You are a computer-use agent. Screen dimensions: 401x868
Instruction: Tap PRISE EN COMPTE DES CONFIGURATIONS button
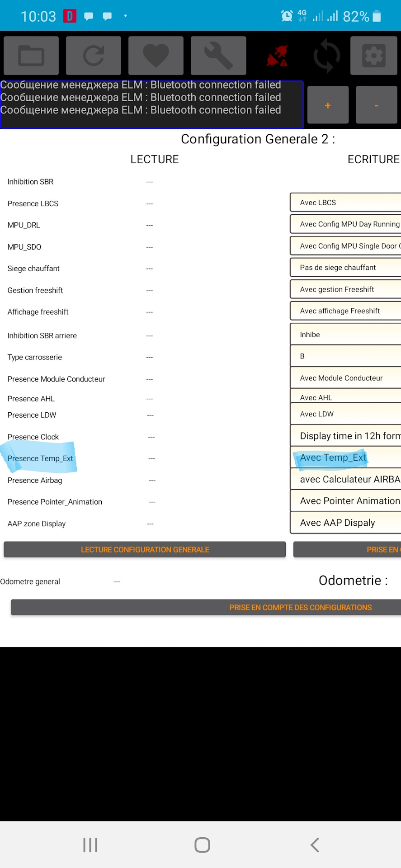(206, 608)
